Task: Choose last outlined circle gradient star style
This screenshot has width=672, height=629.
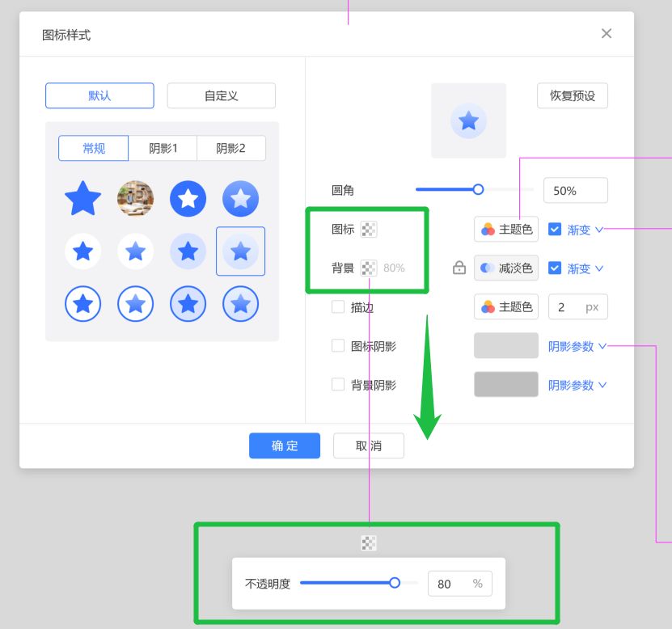Action: 240,304
